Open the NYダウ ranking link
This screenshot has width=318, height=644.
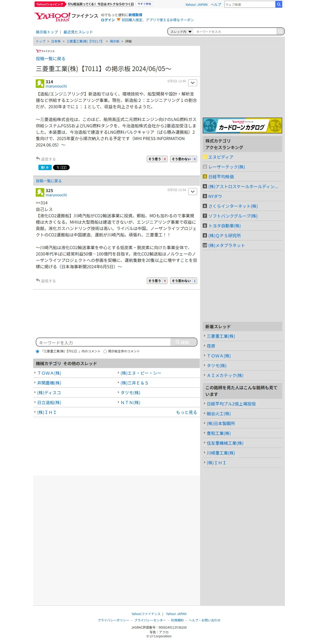[215, 196]
